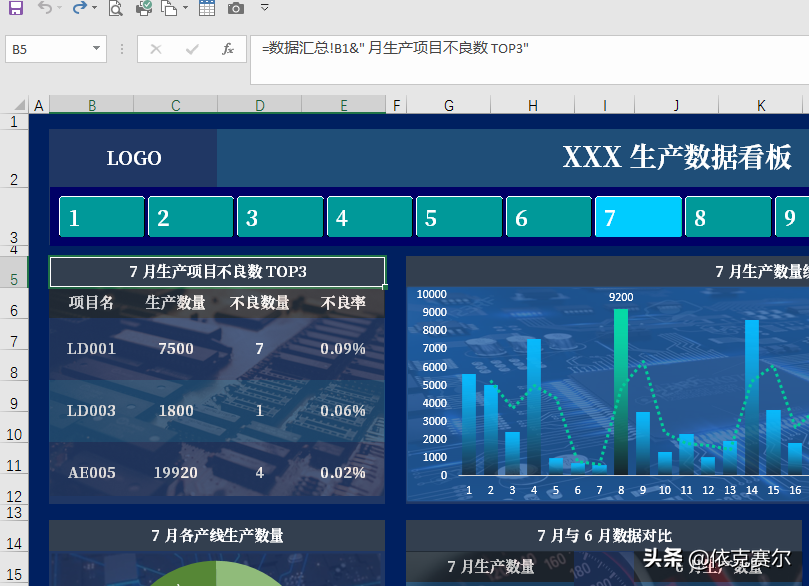The image size is (809, 586).
Task: Click the highlighted month 7 button
Action: [x=638, y=217]
